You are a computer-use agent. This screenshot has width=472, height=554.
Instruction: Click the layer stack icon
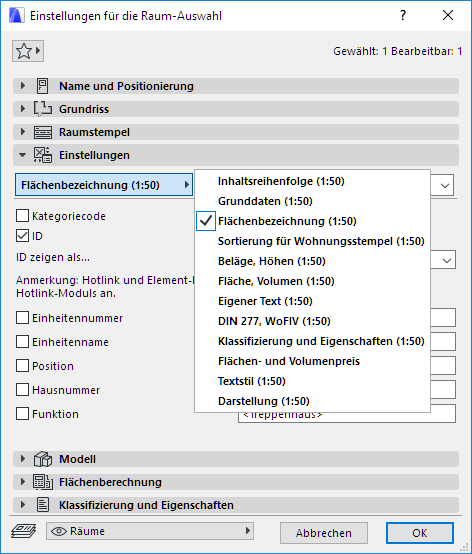pos(23,531)
